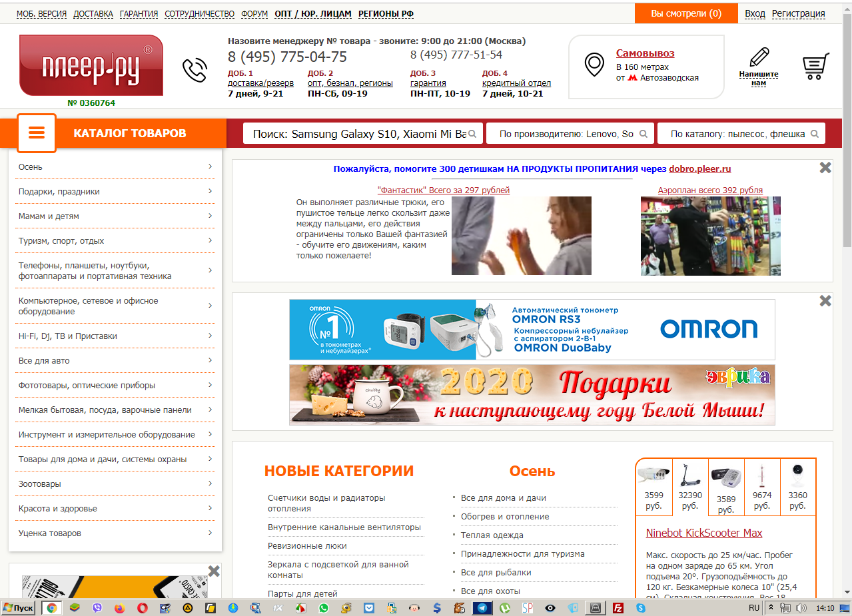The height and width of the screenshot is (616, 852).
Task: Click the Пуск Start button
Action: [x=19, y=608]
